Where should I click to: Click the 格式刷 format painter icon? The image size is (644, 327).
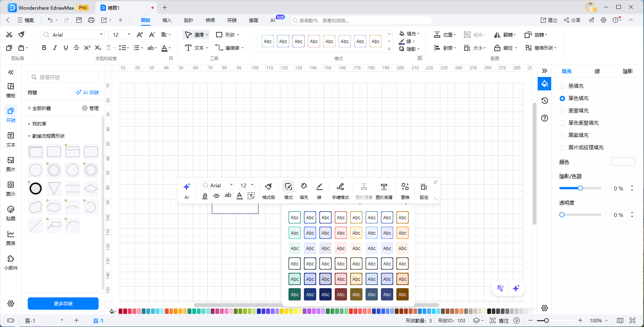click(x=268, y=187)
